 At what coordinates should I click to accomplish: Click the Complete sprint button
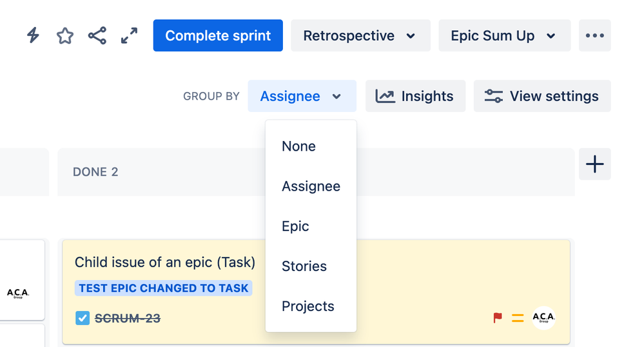218,35
